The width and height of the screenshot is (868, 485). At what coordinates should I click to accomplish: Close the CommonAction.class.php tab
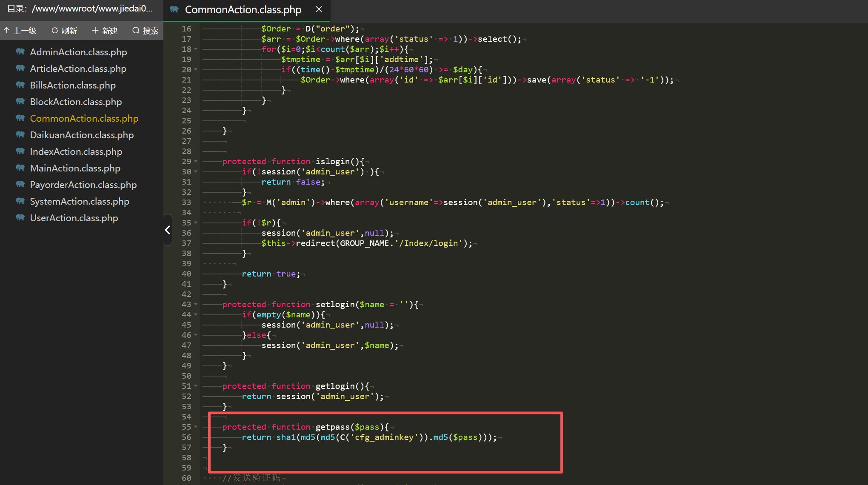pos(319,9)
